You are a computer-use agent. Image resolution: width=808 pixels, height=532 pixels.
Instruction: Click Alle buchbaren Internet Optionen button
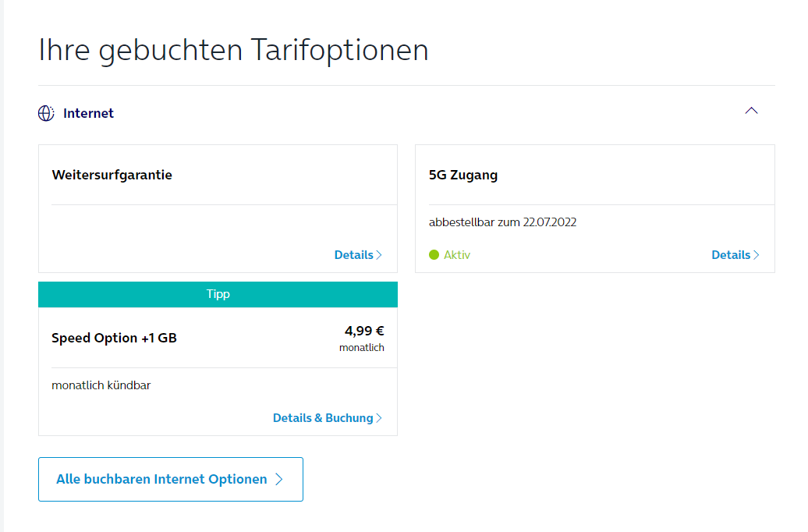pyautogui.click(x=171, y=479)
